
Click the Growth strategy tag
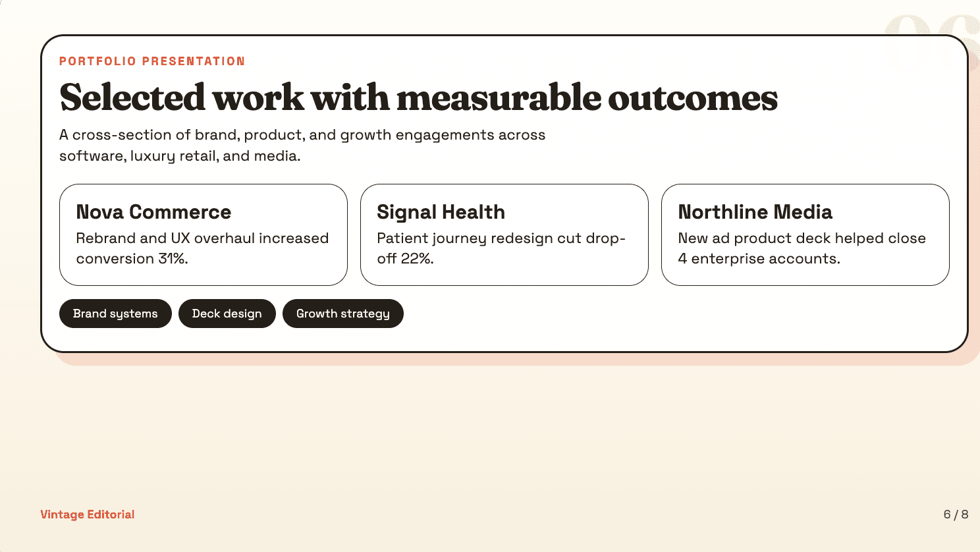coord(343,314)
